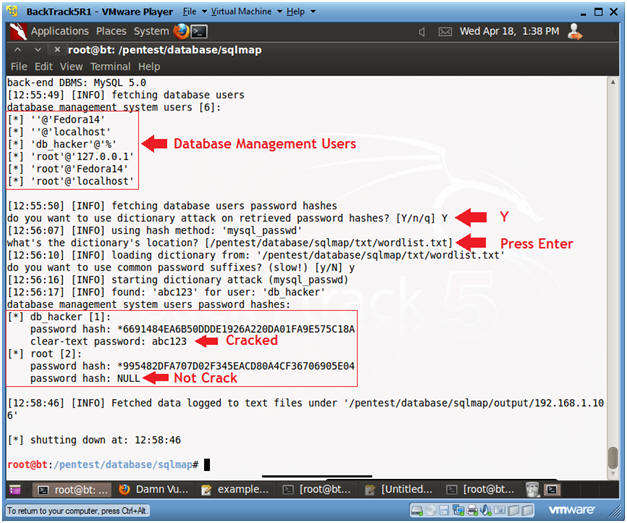This screenshot has width=627, height=523.
Task: Click the VMware printer device icon
Action: [x=472, y=510]
